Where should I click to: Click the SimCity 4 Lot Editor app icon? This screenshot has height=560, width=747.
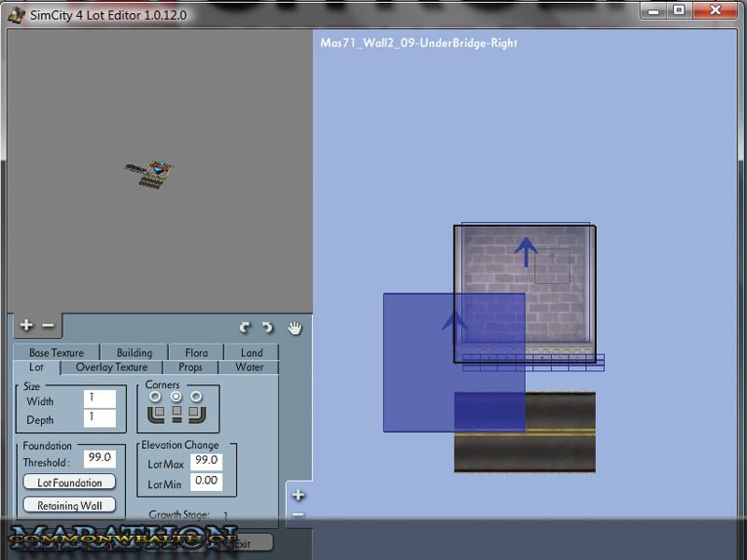pyautogui.click(x=17, y=15)
